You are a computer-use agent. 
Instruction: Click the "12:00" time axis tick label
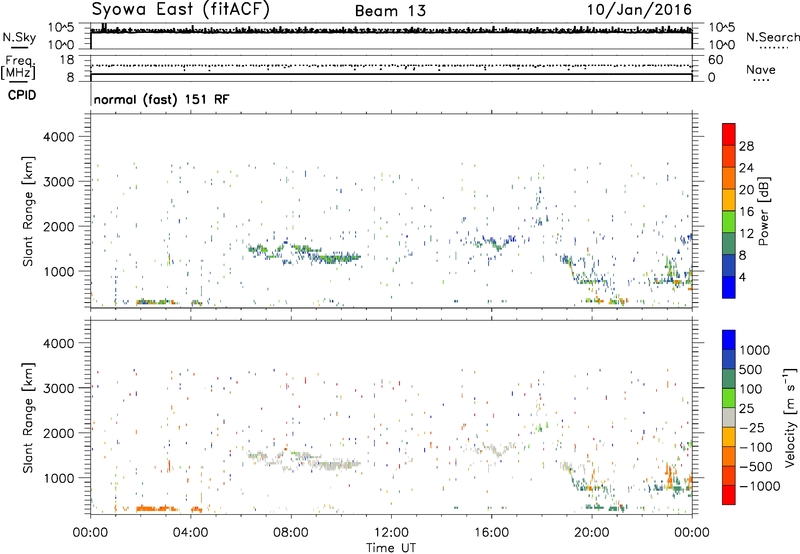(391, 532)
